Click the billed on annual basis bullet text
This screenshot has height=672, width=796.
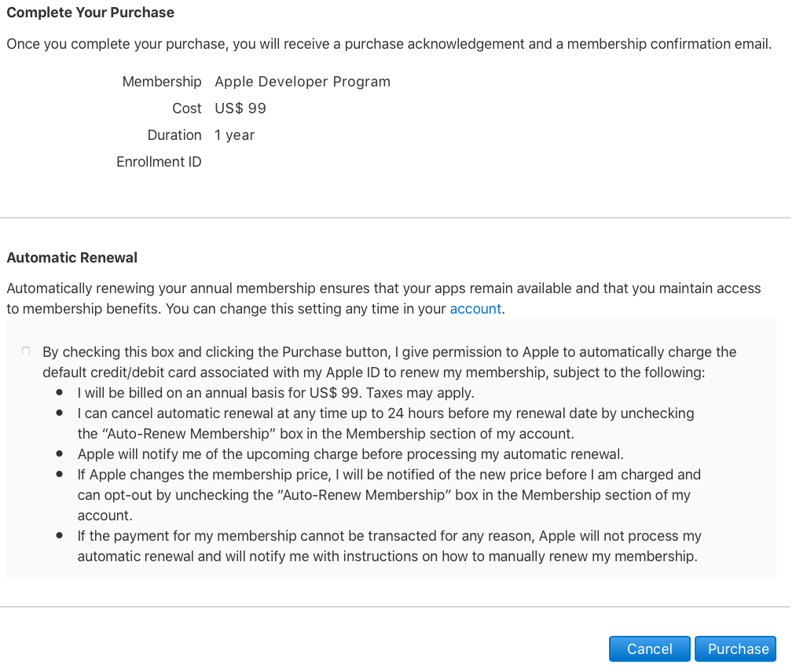coord(275,392)
